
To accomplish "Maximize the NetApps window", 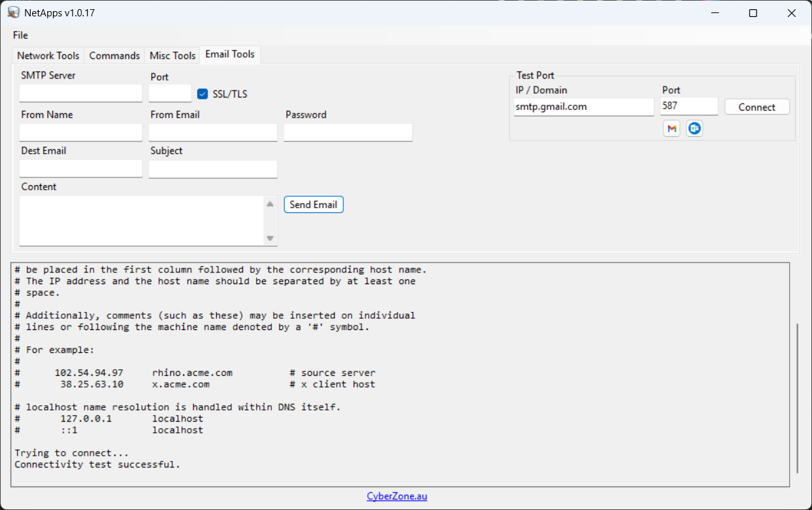I will pos(753,13).
